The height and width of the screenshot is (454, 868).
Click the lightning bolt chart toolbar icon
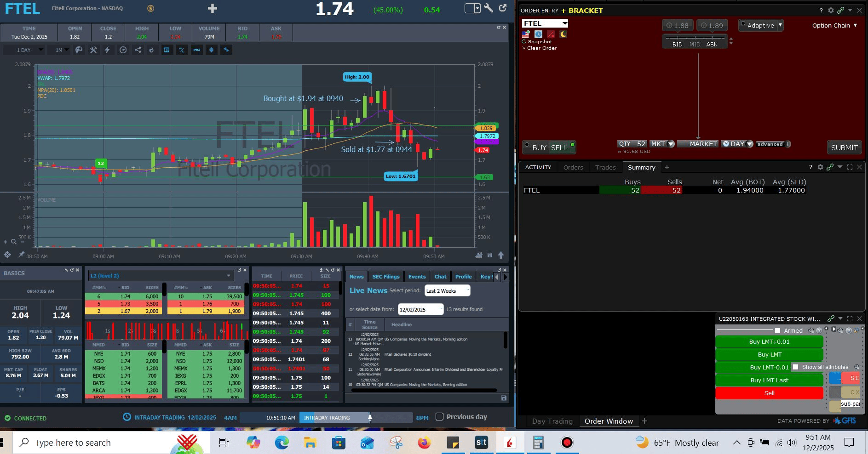[108, 50]
